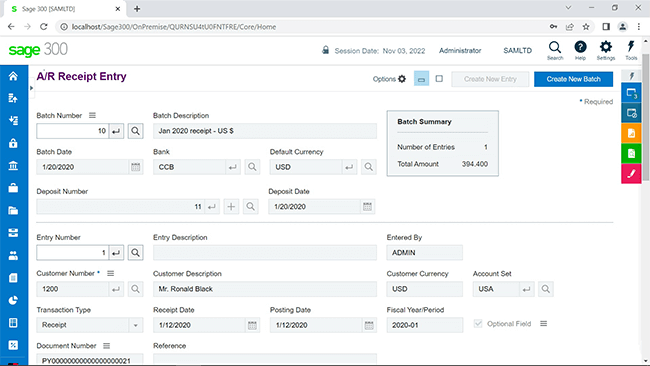Open the Chrome profile avatar icon
This screenshot has width=650, height=366.
tap(622, 27)
